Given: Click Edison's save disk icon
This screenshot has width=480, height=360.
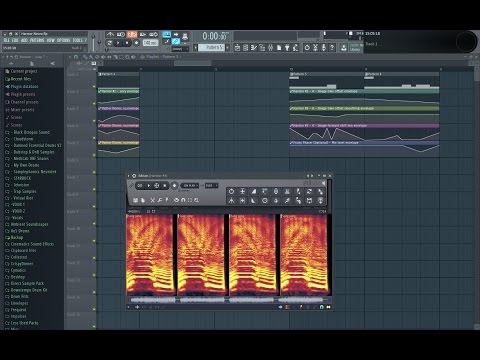Looking at the screenshot, I should (x=135, y=200).
